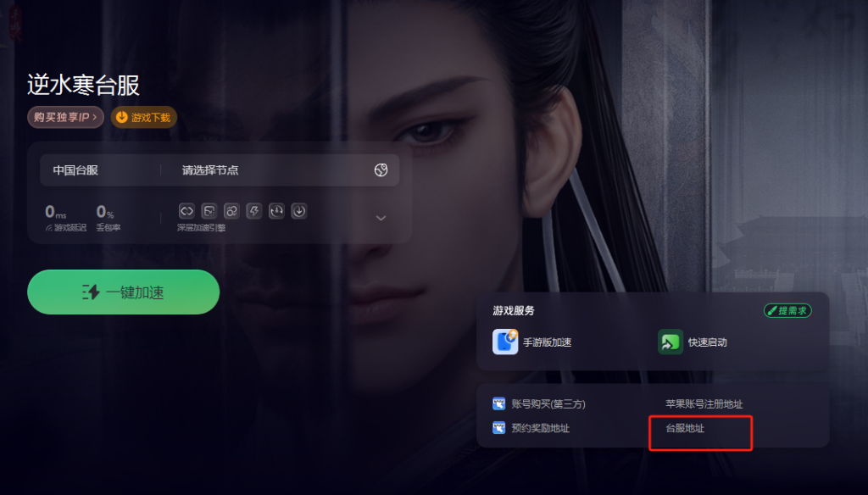
Task: Open 预约奖励地址 link
Action: (531, 428)
